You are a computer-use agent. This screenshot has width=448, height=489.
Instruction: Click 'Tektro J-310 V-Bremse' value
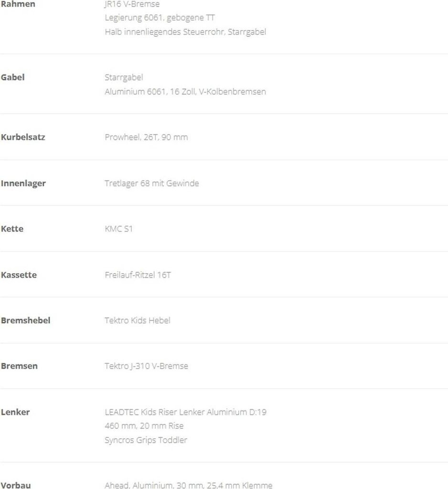(146, 366)
